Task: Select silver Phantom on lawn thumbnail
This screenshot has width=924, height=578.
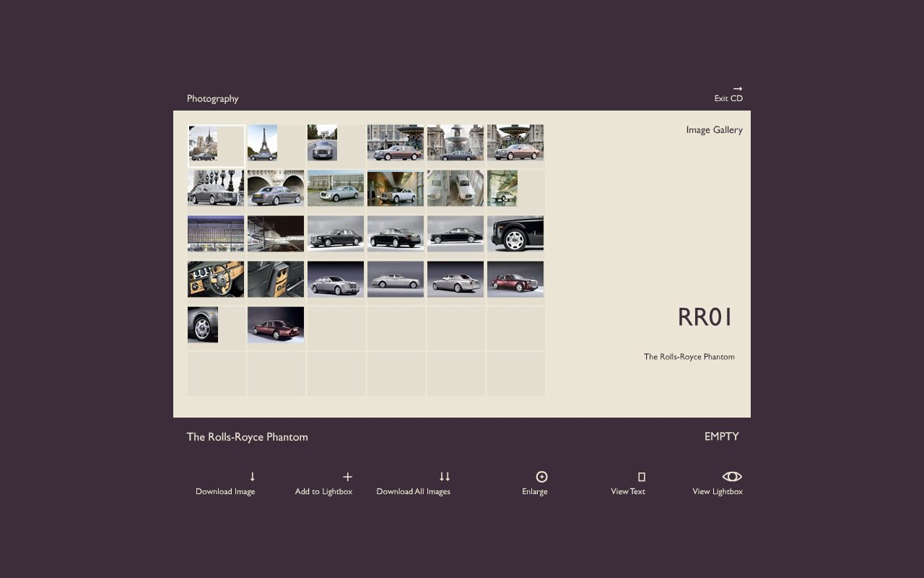Action: [x=336, y=189]
